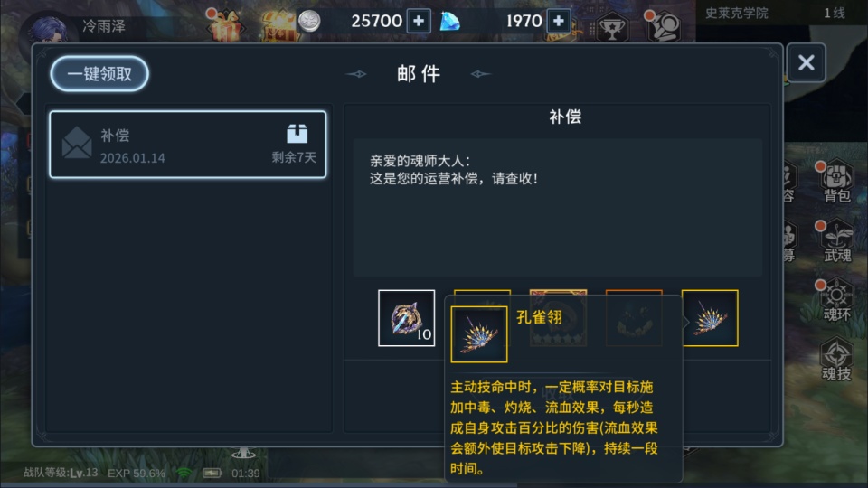Click the gift box attachment icon
This screenshot has width=868, height=488.
(x=297, y=134)
